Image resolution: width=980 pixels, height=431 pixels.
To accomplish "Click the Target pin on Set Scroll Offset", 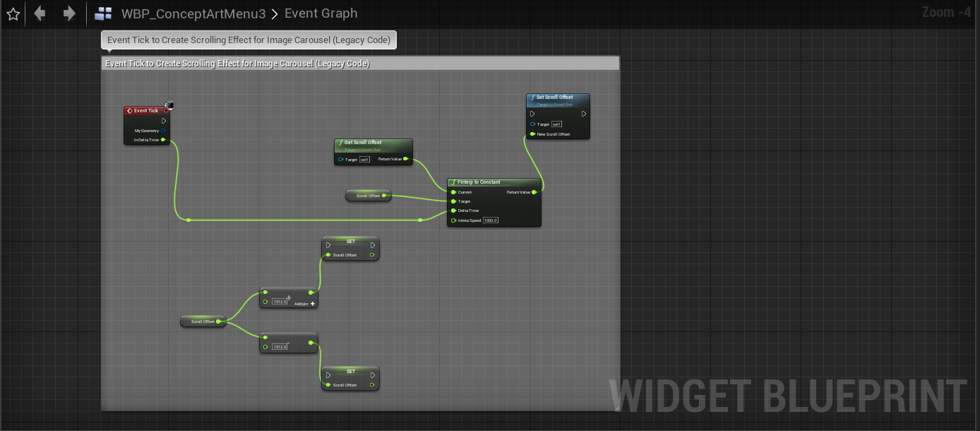I will click(532, 124).
